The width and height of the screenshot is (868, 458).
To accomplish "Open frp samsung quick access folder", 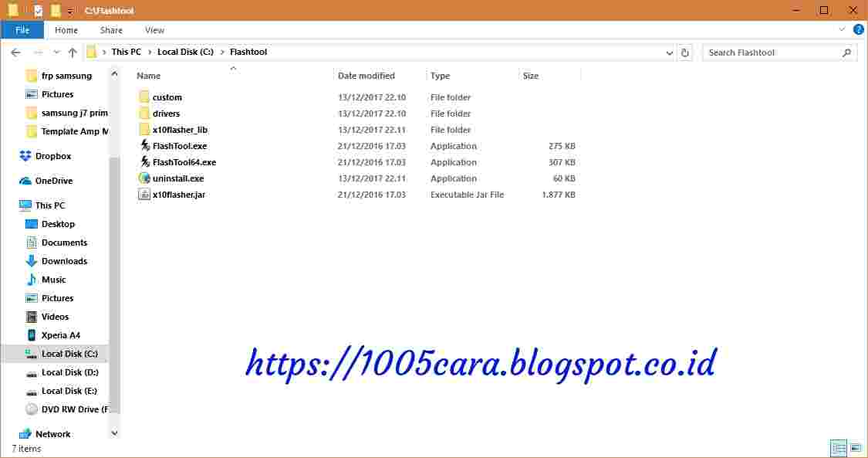I will click(59, 76).
